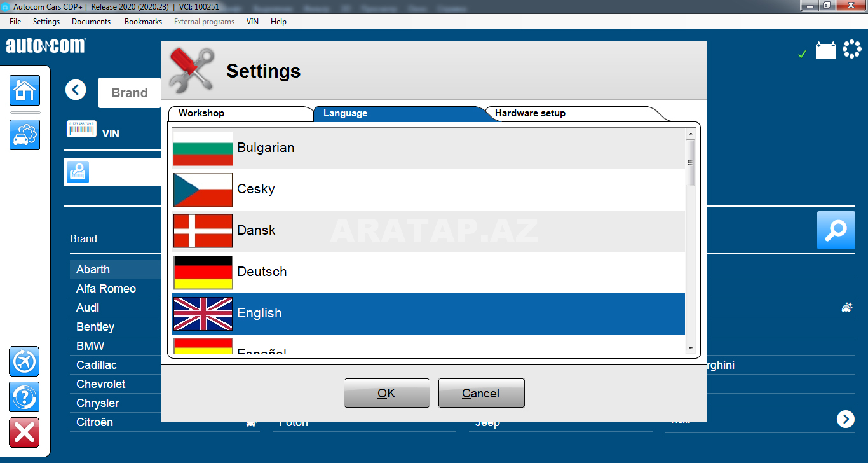The height and width of the screenshot is (463, 868).
Task: Choose Español language row
Action: [428, 343]
